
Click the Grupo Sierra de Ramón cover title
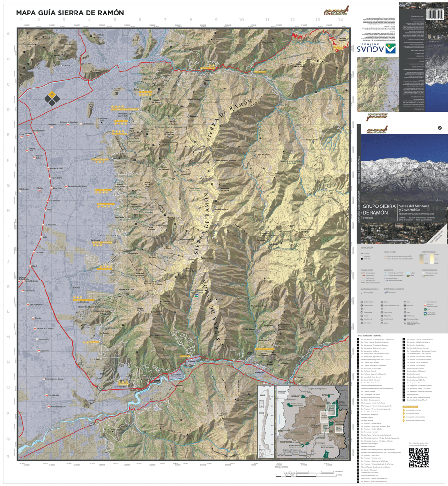(x=378, y=209)
